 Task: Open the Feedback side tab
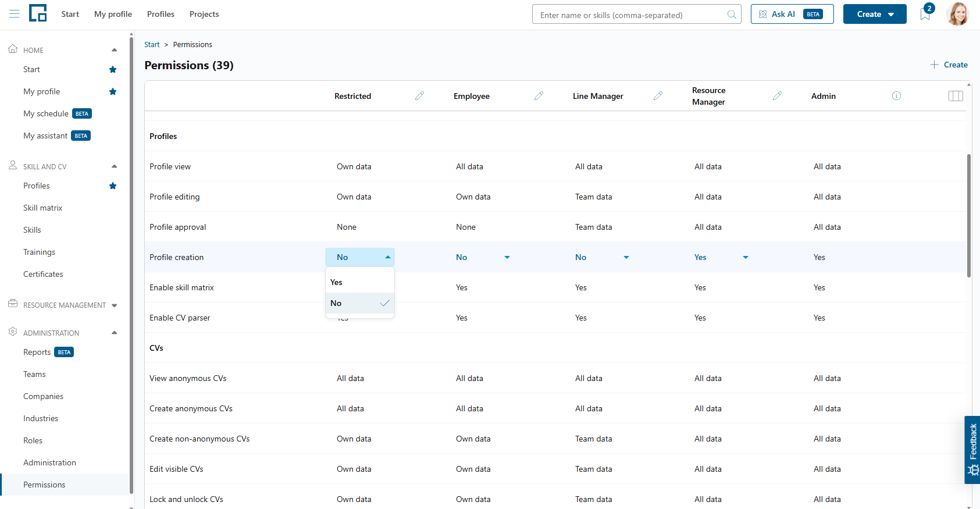click(972, 450)
